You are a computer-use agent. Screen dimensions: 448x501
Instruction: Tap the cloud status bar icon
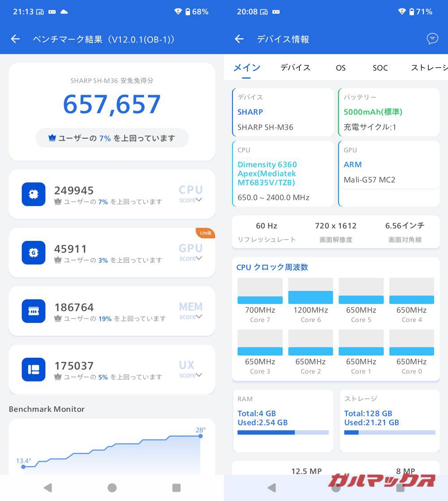pyautogui.click(x=64, y=12)
